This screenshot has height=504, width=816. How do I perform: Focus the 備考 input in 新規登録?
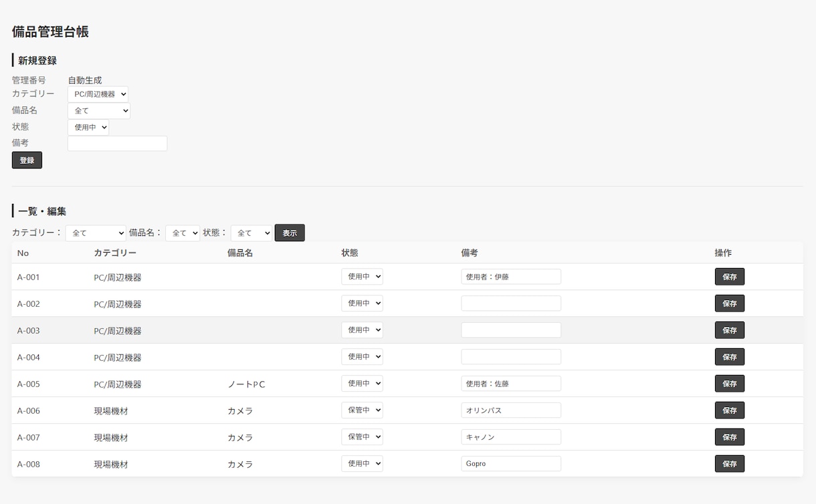[117, 143]
